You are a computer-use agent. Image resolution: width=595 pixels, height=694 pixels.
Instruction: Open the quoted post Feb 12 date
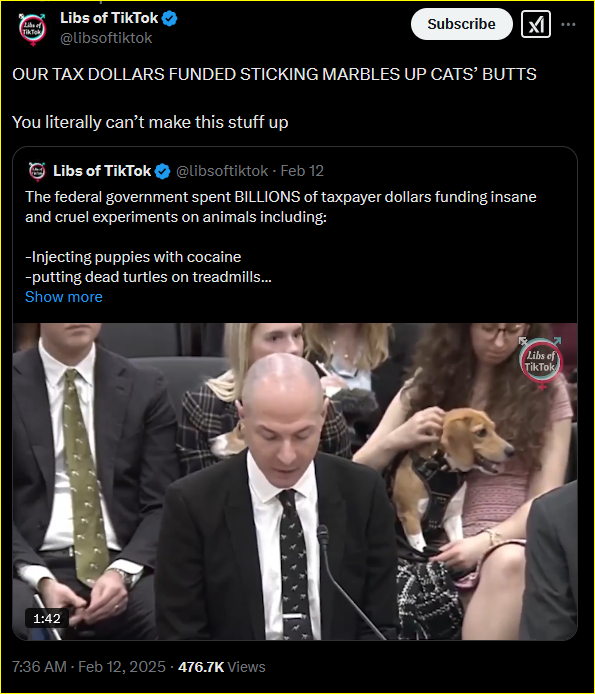(302, 171)
